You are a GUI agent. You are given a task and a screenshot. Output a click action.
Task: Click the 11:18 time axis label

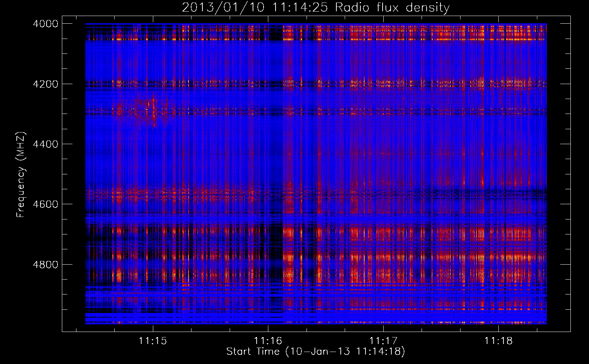point(498,341)
